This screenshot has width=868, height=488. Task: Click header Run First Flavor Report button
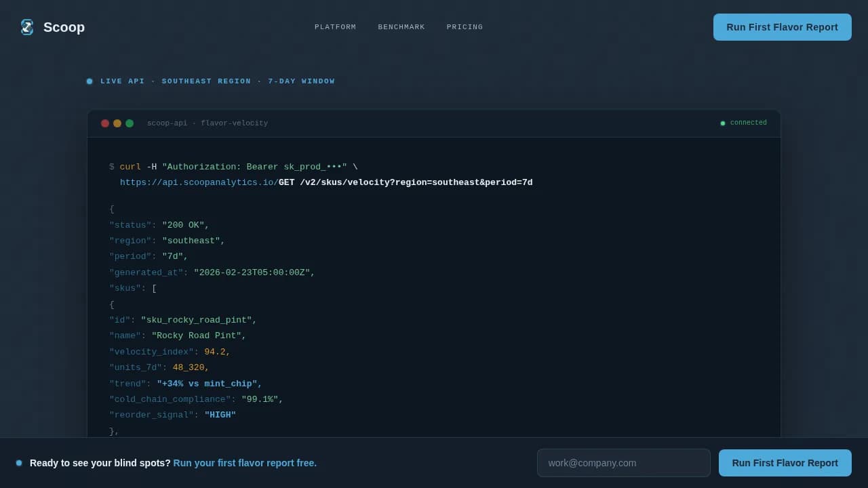coord(782,27)
